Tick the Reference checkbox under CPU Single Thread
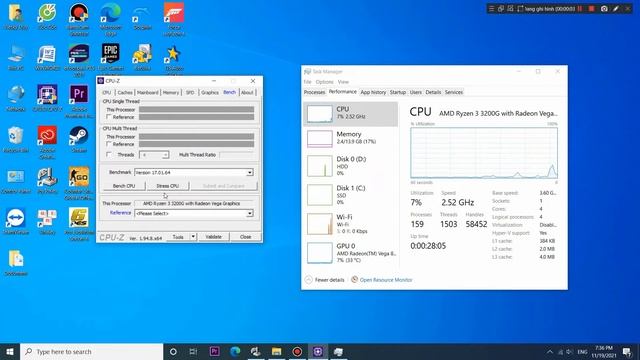Screen dimensions: 640x360 (109, 117)
